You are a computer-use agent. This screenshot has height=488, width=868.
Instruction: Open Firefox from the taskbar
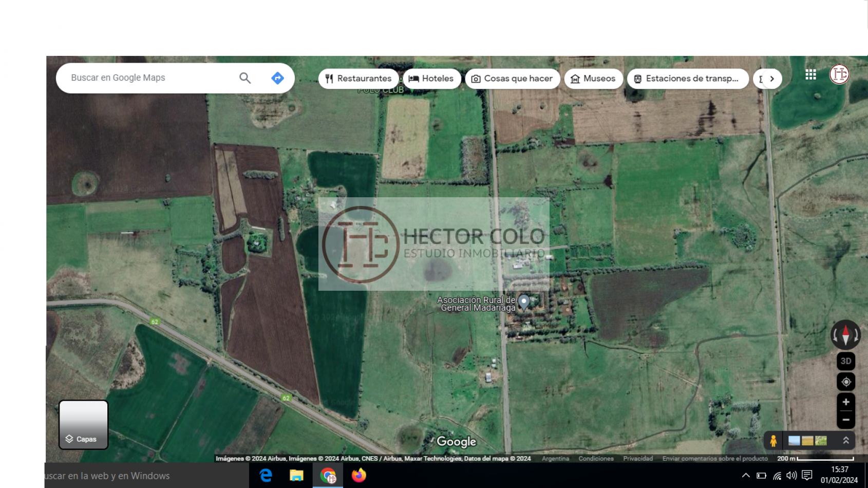359,476
